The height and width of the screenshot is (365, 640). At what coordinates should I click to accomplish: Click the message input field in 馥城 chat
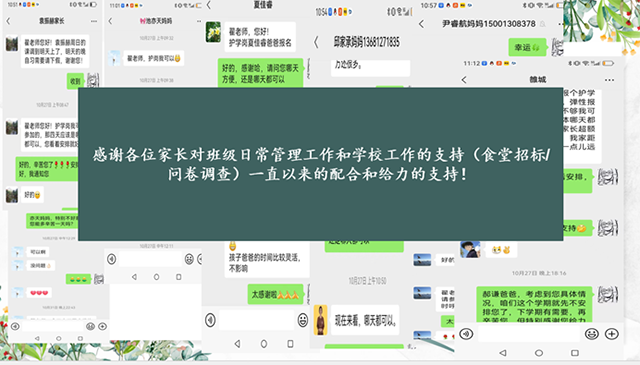coord(529,334)
